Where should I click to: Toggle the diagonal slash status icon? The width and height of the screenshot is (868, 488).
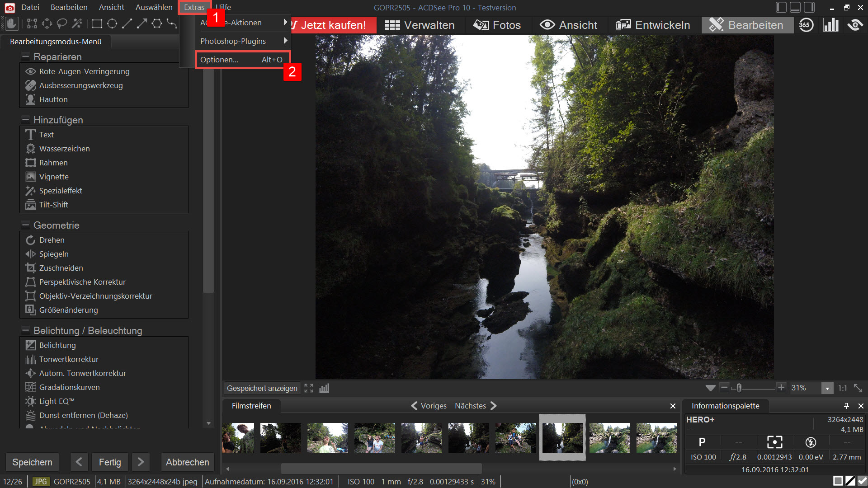point(850,481)
